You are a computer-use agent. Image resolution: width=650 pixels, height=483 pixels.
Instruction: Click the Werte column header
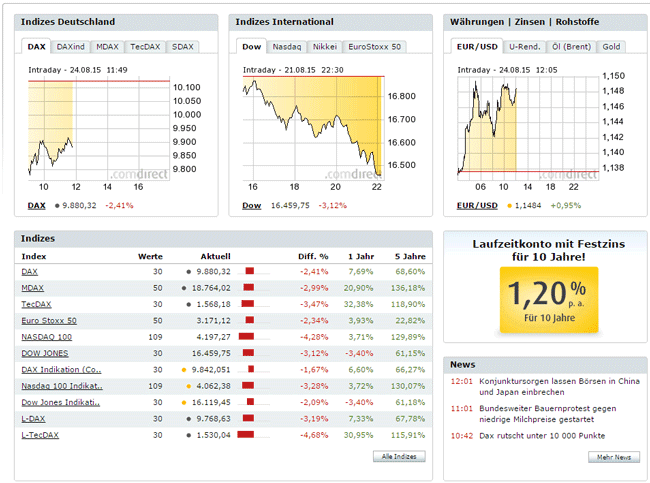click(150, 256)
